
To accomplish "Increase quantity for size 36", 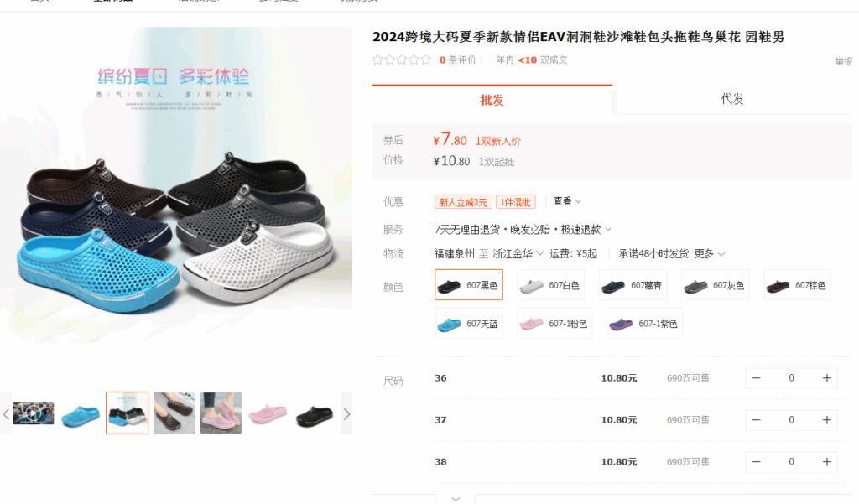I will coord(826,378).
